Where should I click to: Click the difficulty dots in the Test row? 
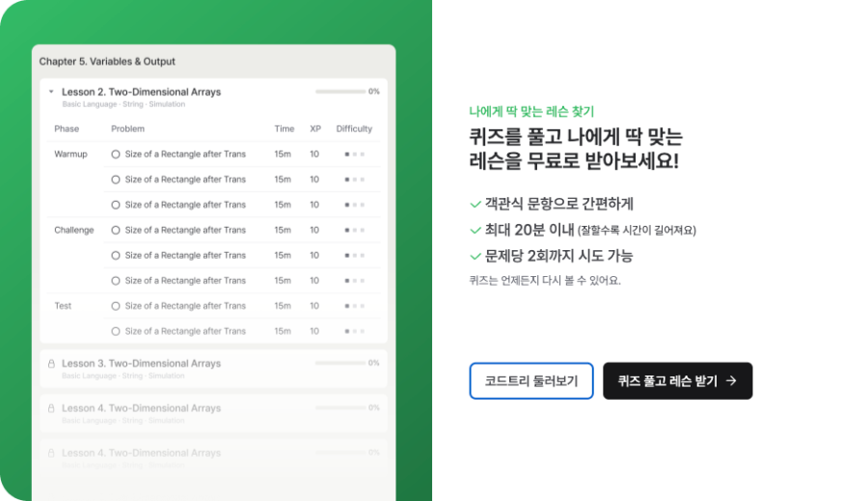(355, 306)
